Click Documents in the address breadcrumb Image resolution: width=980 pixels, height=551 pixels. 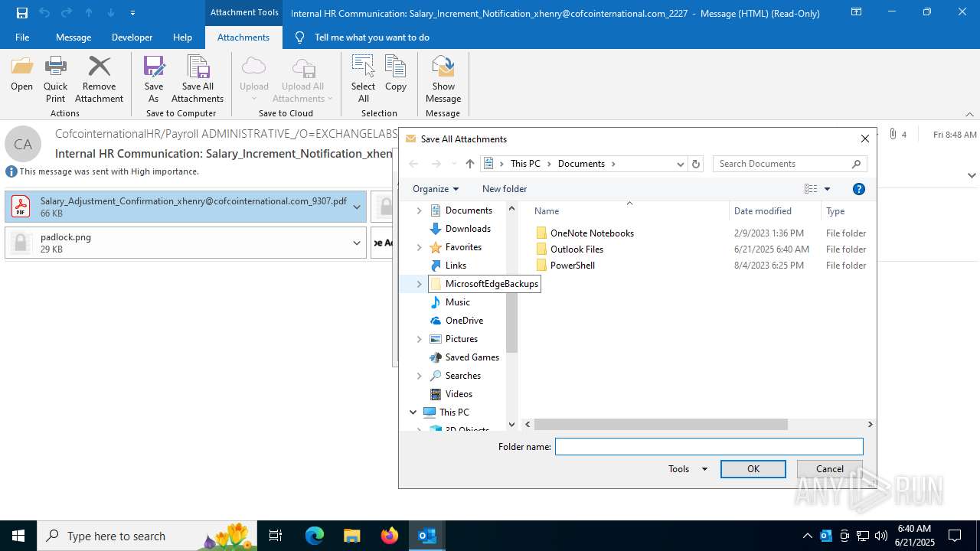click(581, 164)
